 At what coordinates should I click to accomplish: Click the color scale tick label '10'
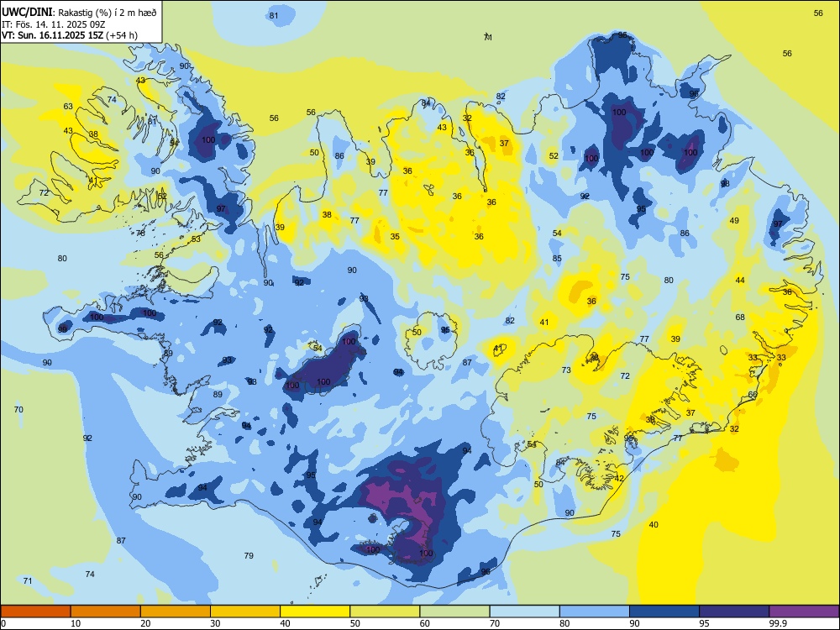(x=76, y=623)
